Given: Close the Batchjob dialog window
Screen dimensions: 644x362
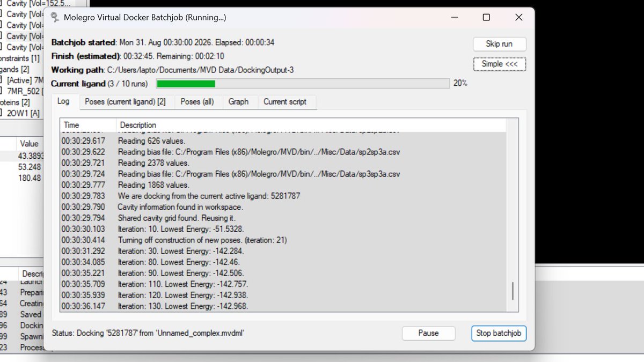Looking at the screenshot, I should coord(518,18).
